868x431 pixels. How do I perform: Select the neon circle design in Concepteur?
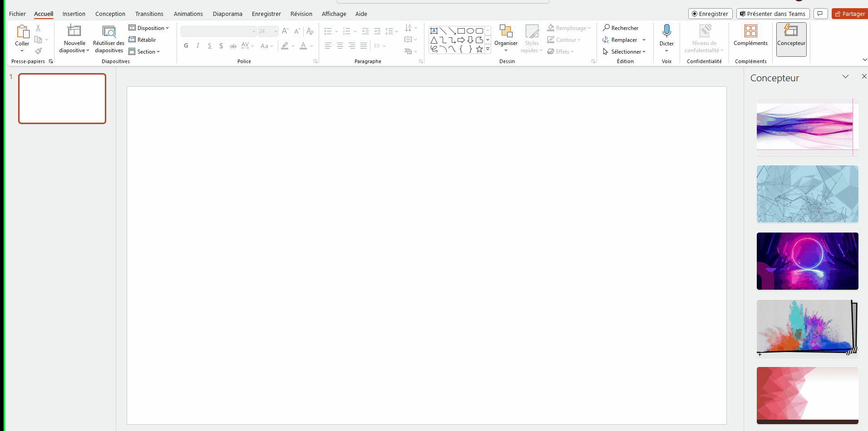coord(807,261)
